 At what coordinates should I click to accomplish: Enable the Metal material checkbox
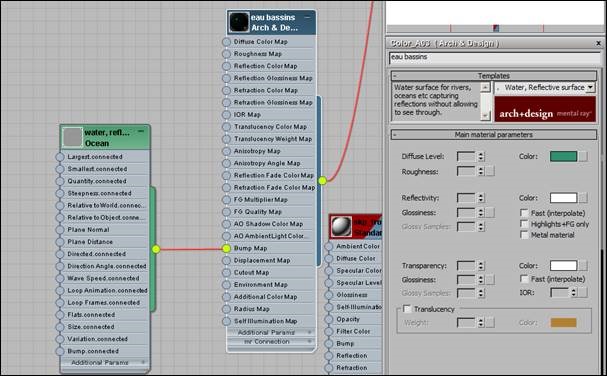[524, 235]
